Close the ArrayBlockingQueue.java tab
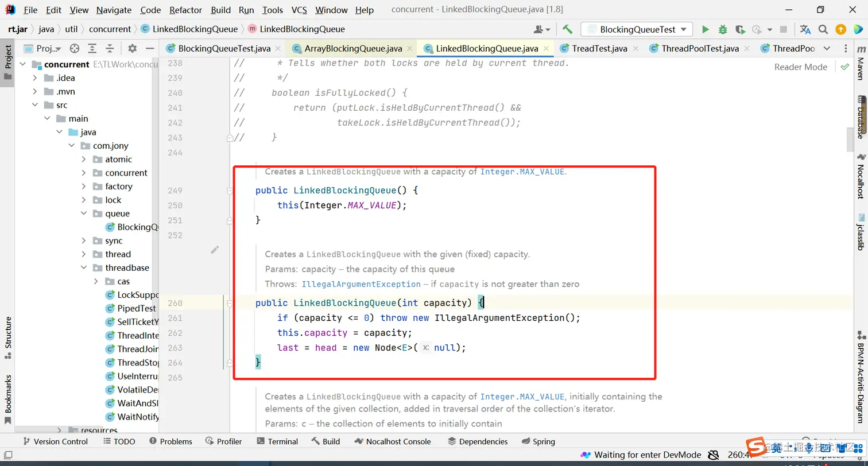This screenshot has width=868, height=466. (409, 48)
